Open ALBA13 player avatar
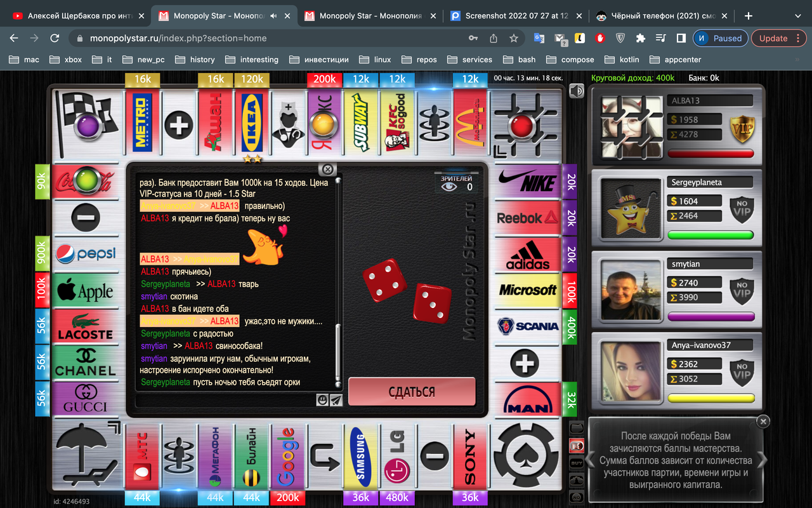 pyautogui.click(x=632, y=126)
